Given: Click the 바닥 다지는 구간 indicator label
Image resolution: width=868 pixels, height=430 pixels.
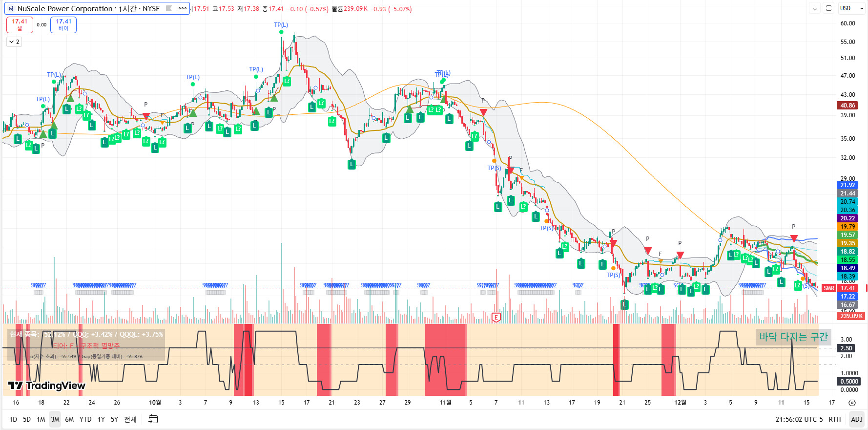Looking at the screenshot, I should 793,337.
